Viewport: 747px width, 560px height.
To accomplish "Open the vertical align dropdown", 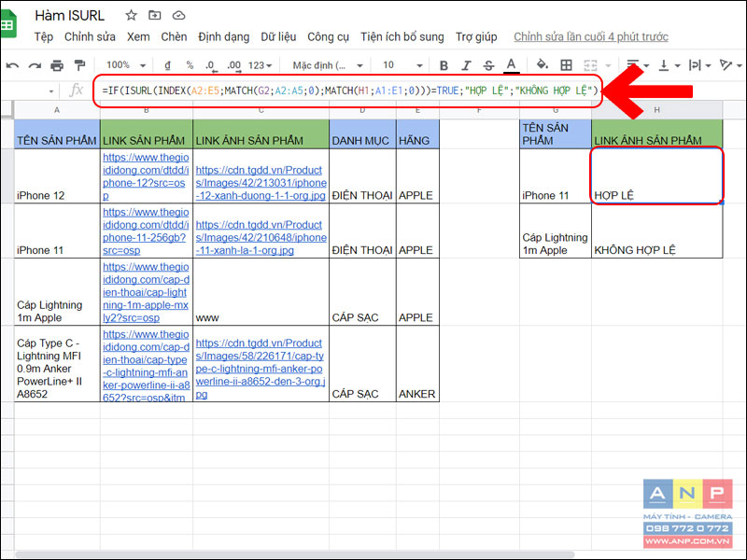I will pos(669,65).
